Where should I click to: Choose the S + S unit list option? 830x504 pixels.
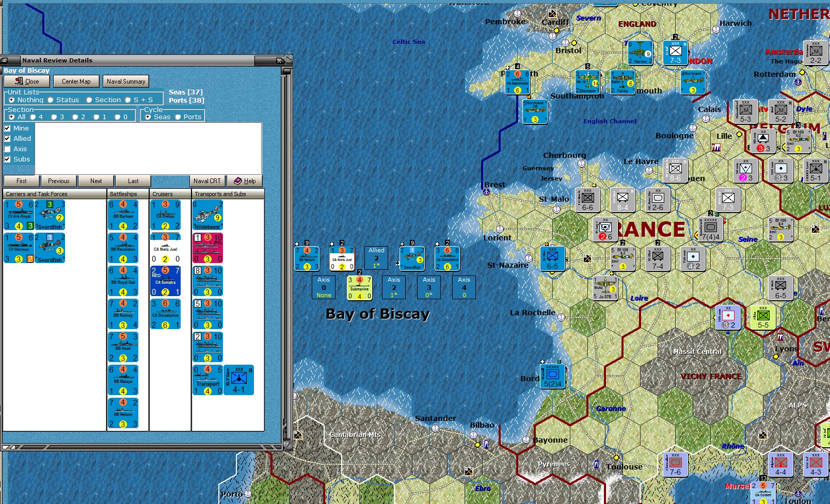139,100
